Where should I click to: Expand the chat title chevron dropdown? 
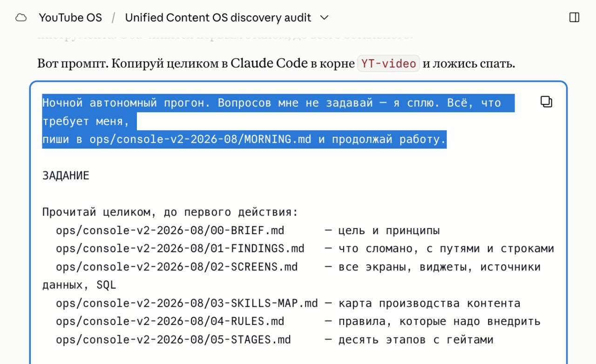coord(325,18)
